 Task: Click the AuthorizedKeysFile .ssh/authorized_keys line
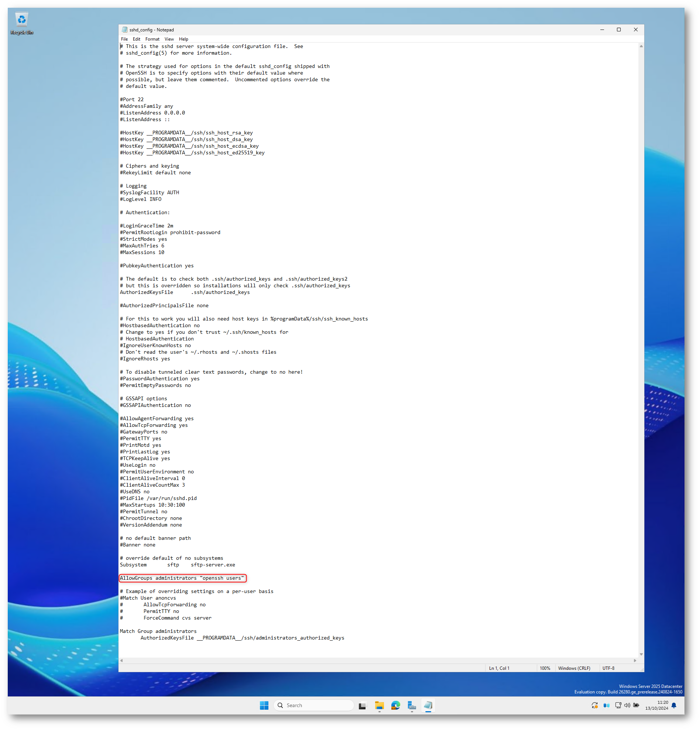click(x=185, y=292)
